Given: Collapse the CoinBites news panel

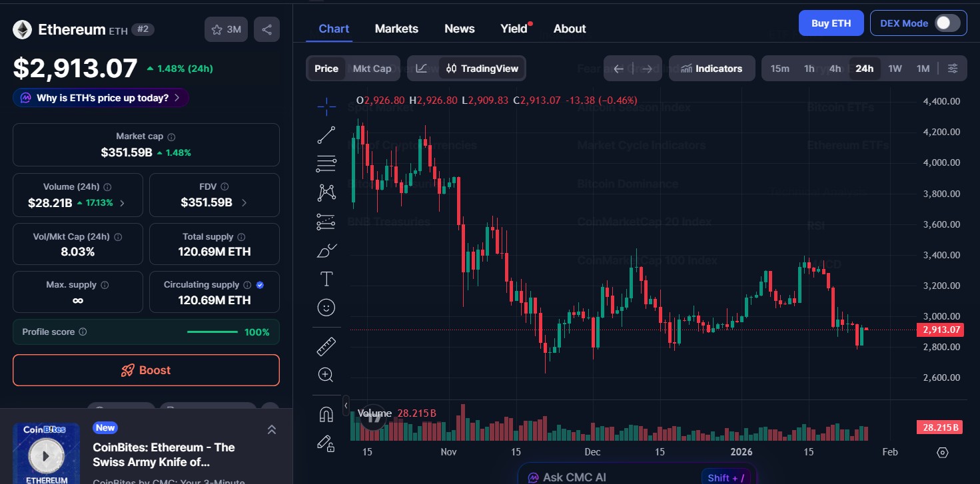Looking at the screenshot, I should tap(272, 429).
